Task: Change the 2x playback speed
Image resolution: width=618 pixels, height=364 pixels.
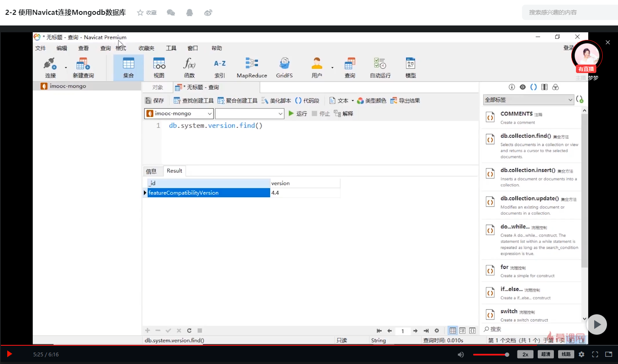Action: [x=525, y=354]
